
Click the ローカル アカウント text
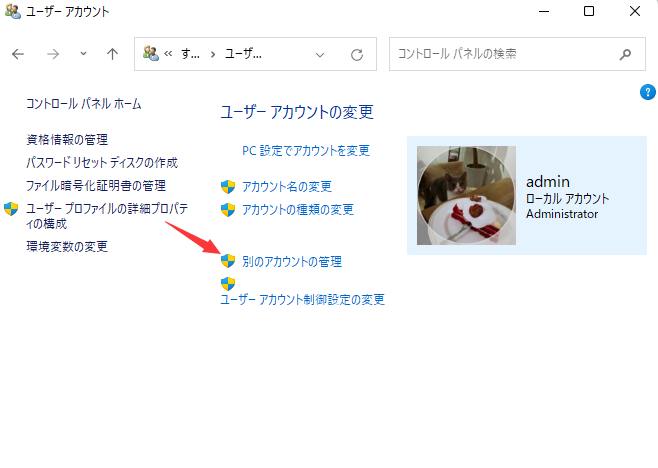[x=567, y=199]
